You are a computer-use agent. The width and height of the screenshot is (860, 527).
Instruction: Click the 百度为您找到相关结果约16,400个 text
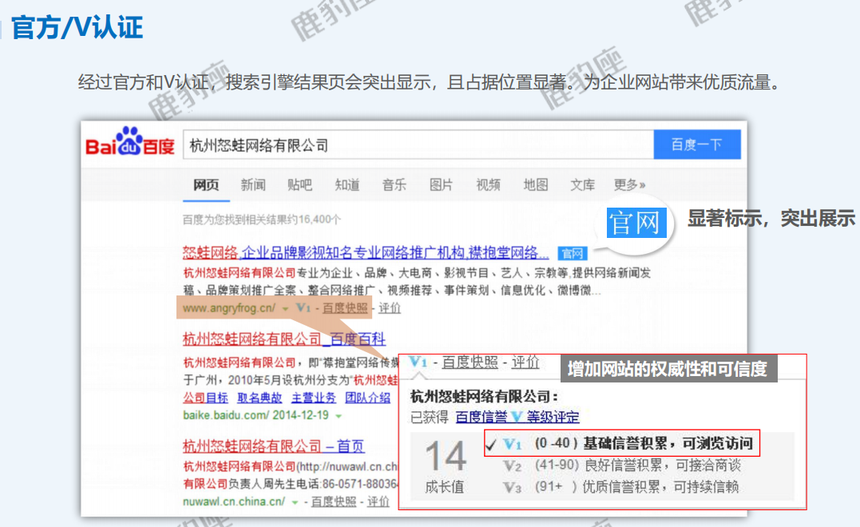[x=262, y=220]
